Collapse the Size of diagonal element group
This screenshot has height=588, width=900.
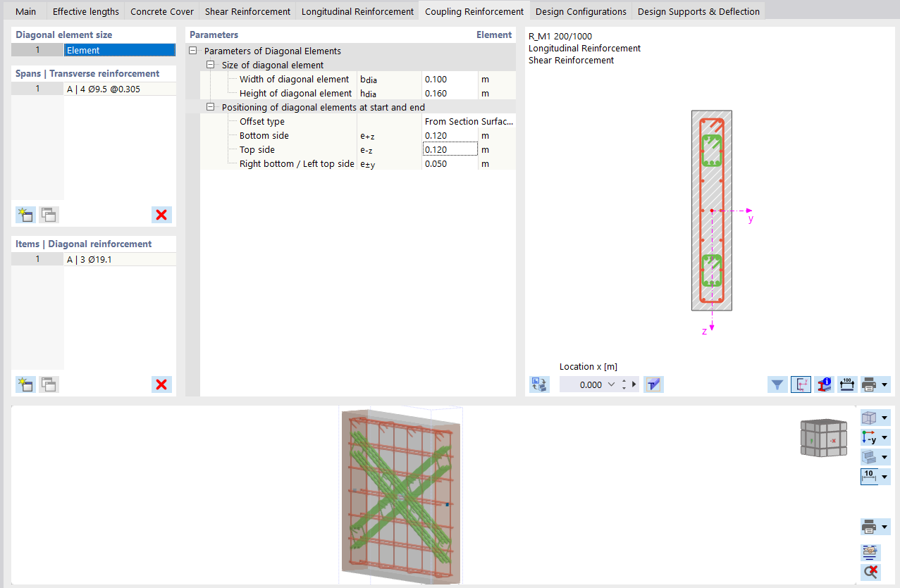(210, 65)
